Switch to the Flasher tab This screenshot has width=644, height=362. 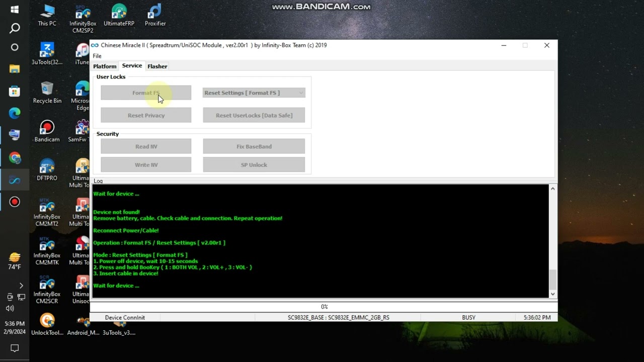point(157,66)
